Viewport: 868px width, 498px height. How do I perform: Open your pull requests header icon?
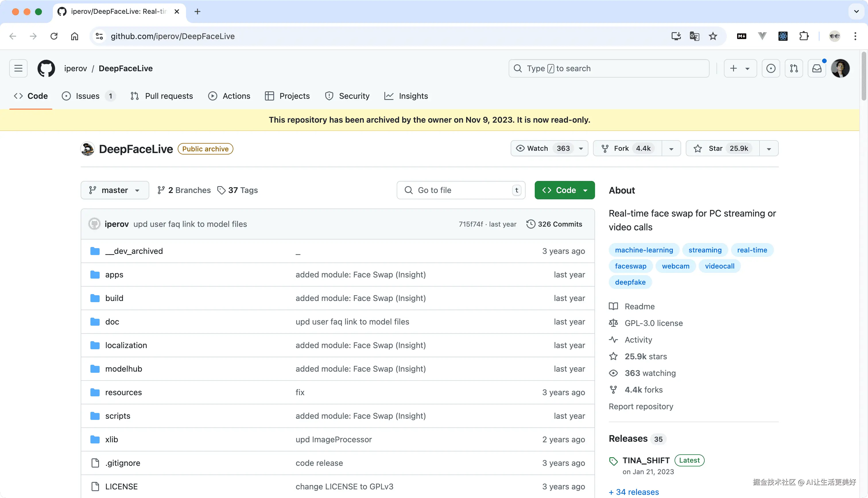point(794,68)
